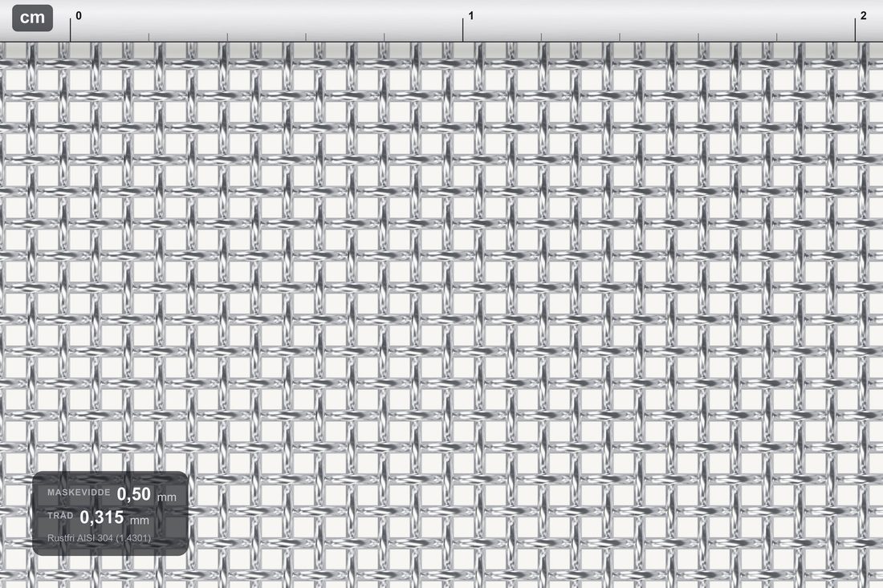The height and width of the screenshot is (588, 883).
Task: Click the short tick just before 1
Action: click(x=384, y=37)
